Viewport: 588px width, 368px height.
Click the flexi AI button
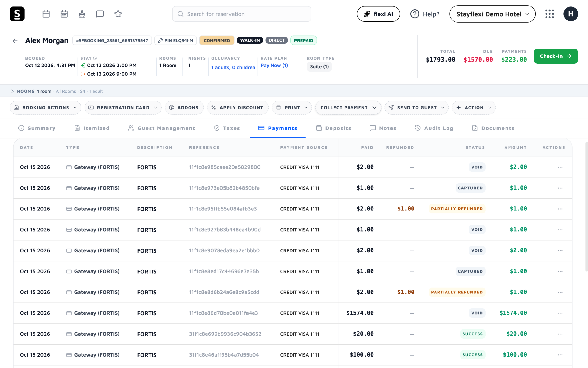point(378,14)
